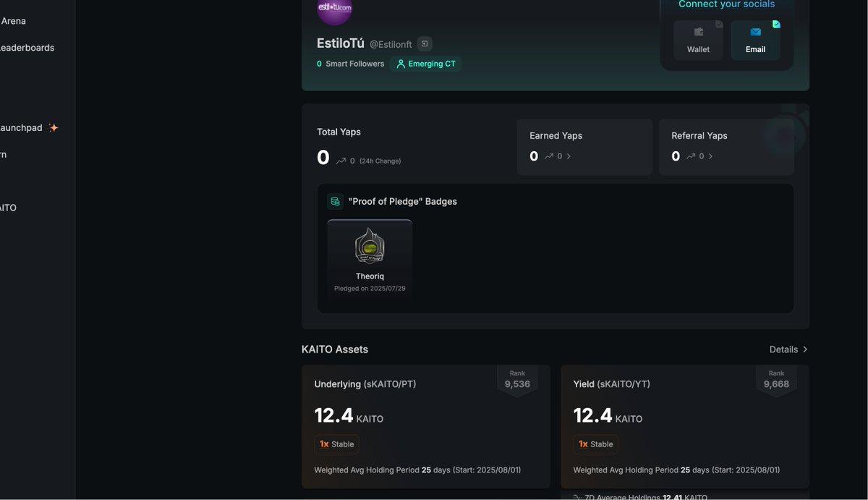
Task: Click the EstiloTú profile avatar
Action: pos(334,9)
